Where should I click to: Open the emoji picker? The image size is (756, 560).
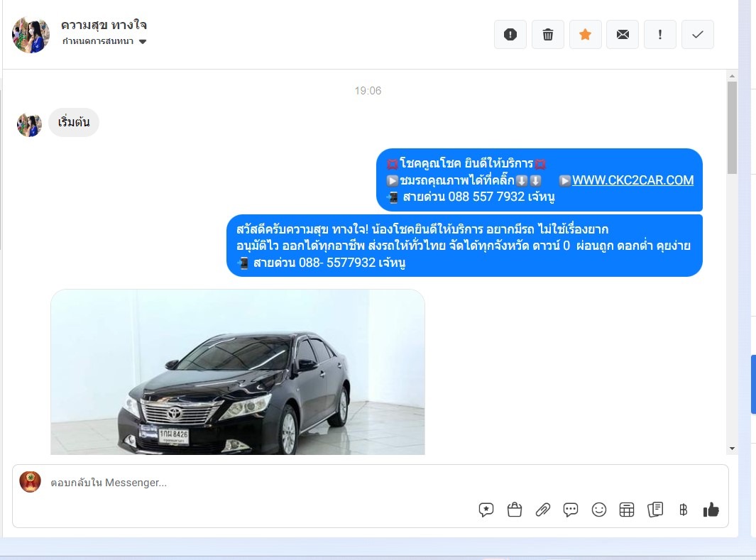click(599, 510)
